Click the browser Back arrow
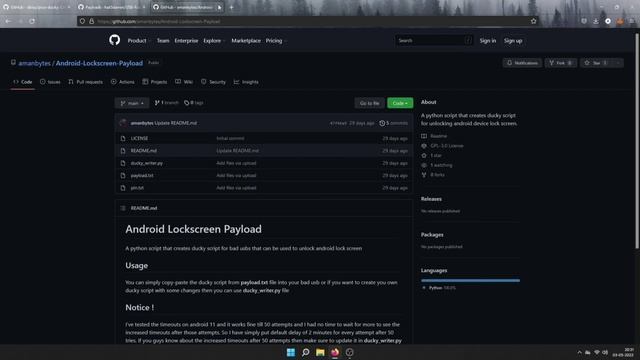Image resolution: width=640 pixels, height=360 pixels. 8,21
